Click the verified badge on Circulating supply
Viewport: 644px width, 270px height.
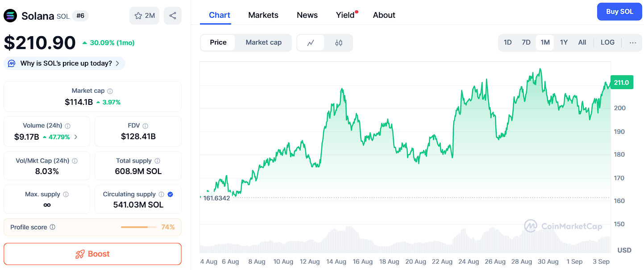click(x=170, y=195)
